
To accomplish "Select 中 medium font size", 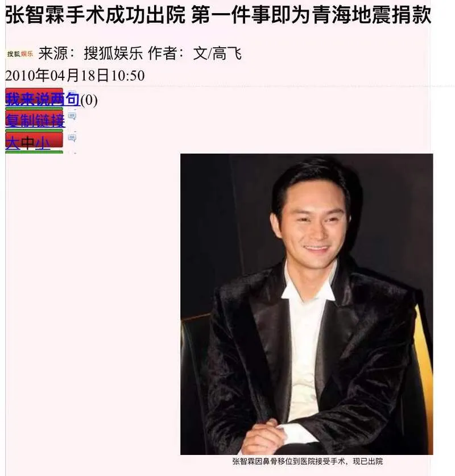I will [27, 143].
